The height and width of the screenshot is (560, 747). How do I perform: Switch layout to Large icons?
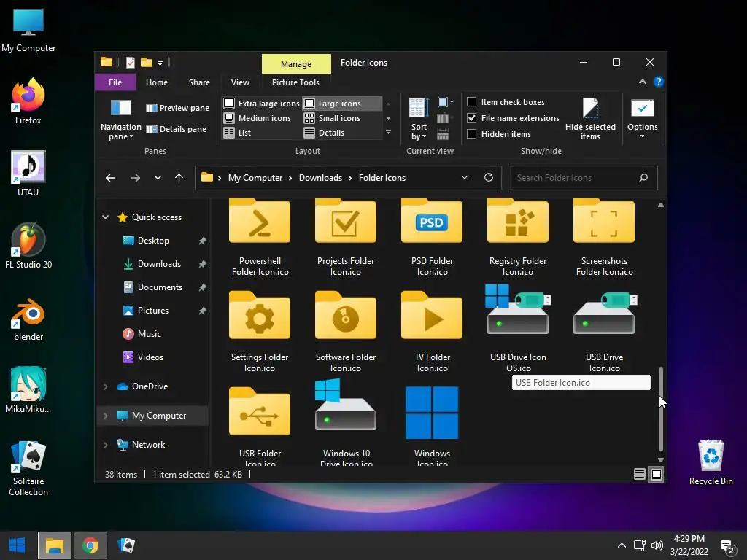tap(342, 104)
